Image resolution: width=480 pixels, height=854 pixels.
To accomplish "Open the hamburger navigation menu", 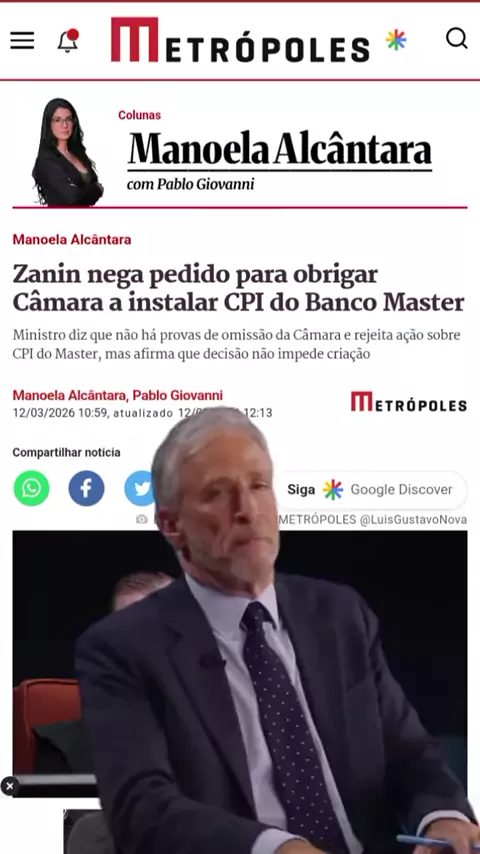I will click(x=22, y=40).
